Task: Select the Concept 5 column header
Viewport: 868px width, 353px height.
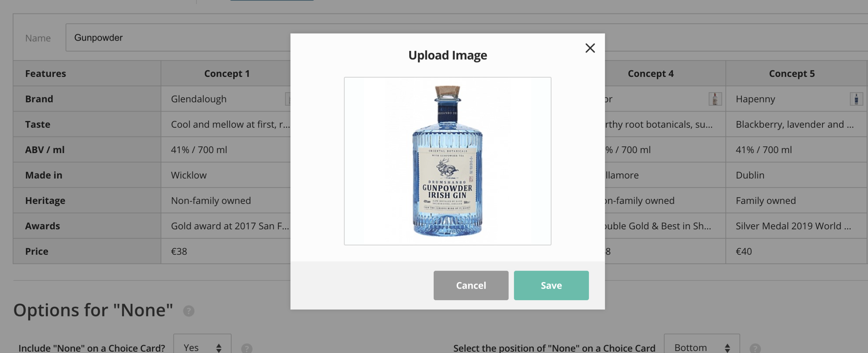Action: 791,74
